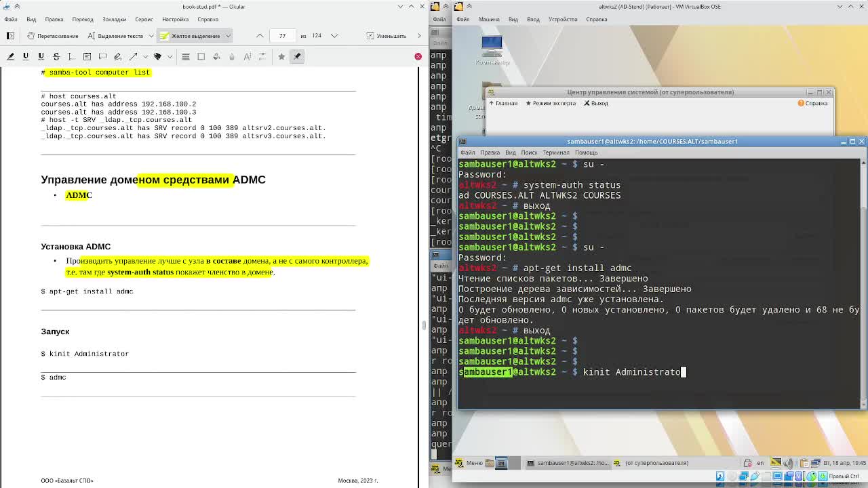Screen dimensions: 868x488
Task: Open VirtualBox Машина menu
Action: 489,19
